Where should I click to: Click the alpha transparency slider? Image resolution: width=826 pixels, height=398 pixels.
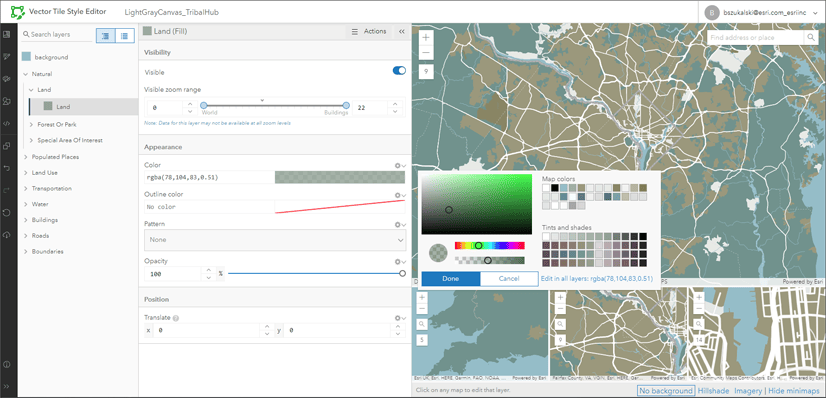click(490, 260)
